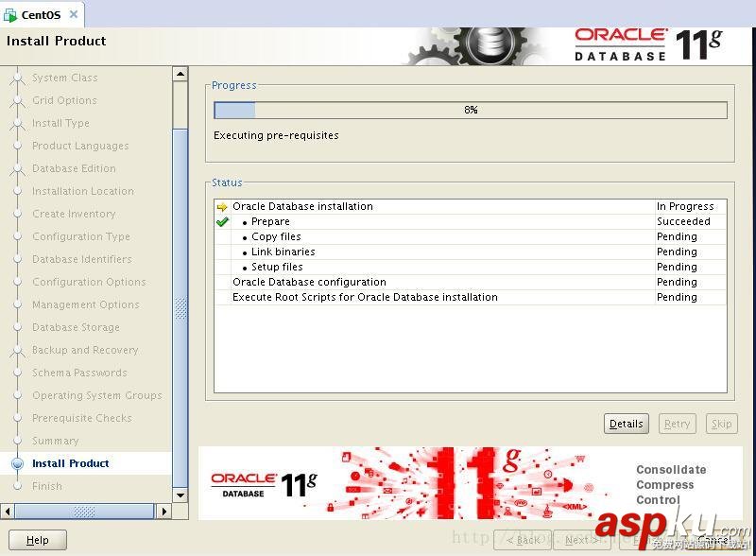Select Installation Location step in sidebar
Viewport: 756px width, 556px height.
point(83,191)
